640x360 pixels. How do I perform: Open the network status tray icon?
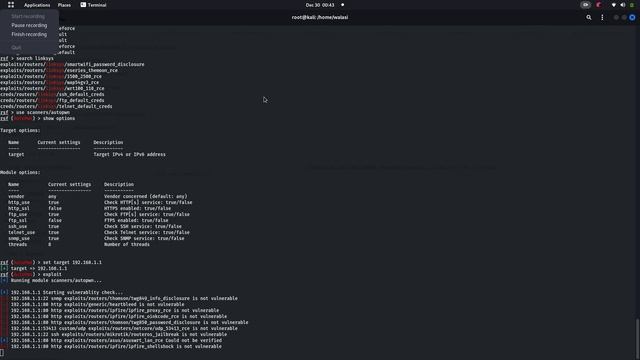pos(613,5)
